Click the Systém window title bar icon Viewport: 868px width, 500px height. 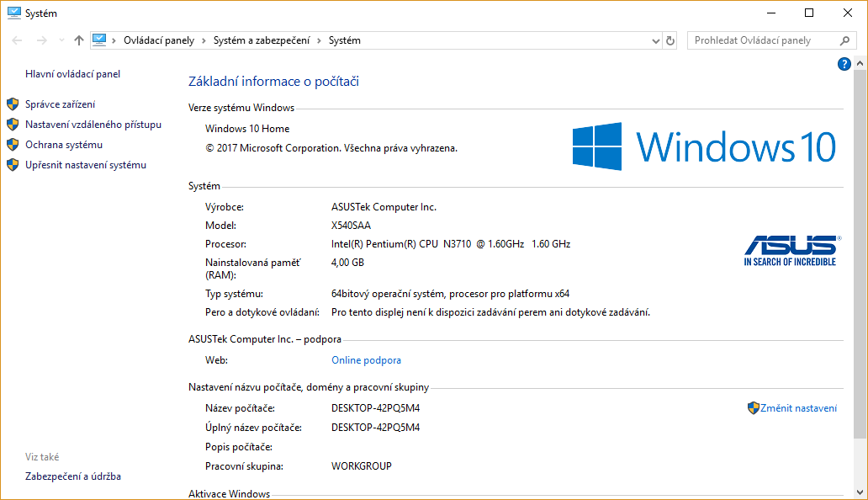13,13
